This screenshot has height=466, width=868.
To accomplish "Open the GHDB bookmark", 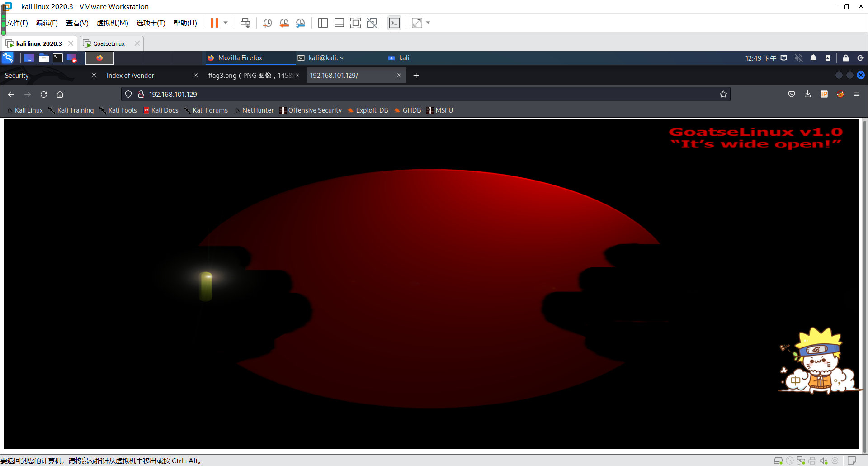I will (x=408, y=110).
